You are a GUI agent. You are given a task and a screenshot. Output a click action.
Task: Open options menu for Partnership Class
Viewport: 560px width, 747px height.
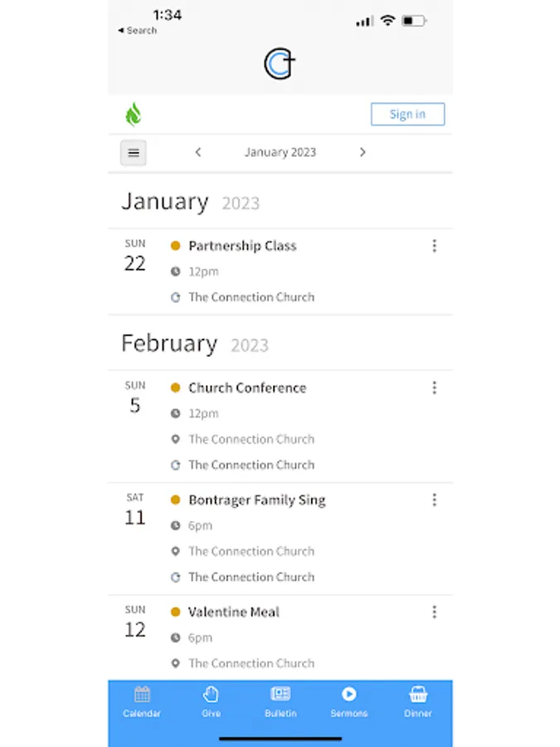click(434, 246)
